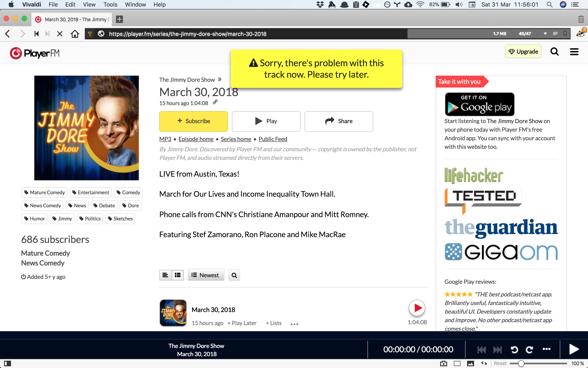Click Get it on Google Play badge
588x368 pixels.
click(x=479, y=104)
